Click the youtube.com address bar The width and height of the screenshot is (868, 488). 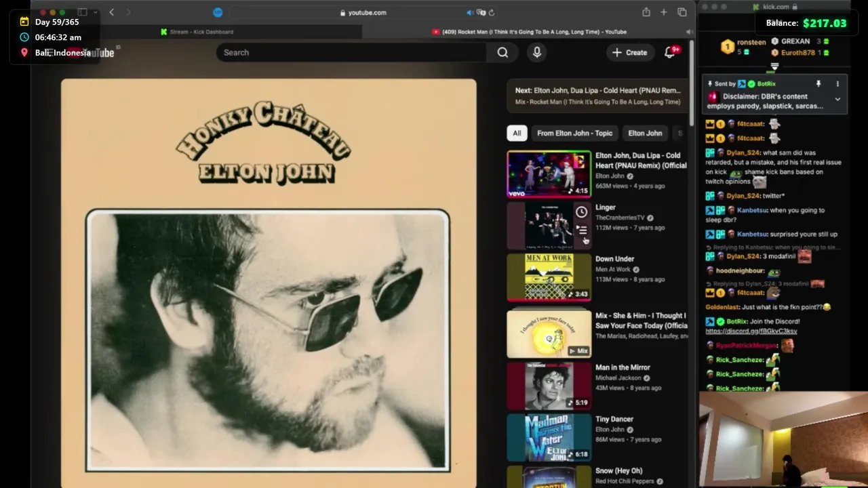click(x=363, y=12)
